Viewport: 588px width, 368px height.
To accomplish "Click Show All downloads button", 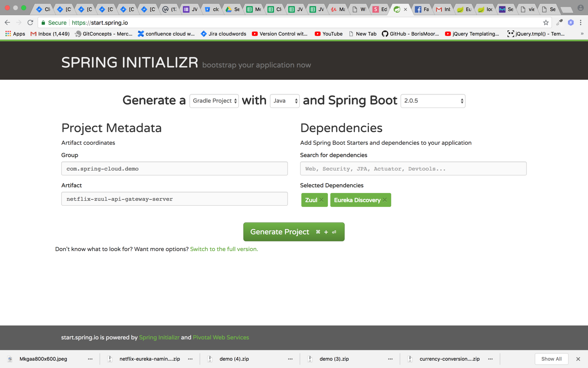I will pos(551,359).
